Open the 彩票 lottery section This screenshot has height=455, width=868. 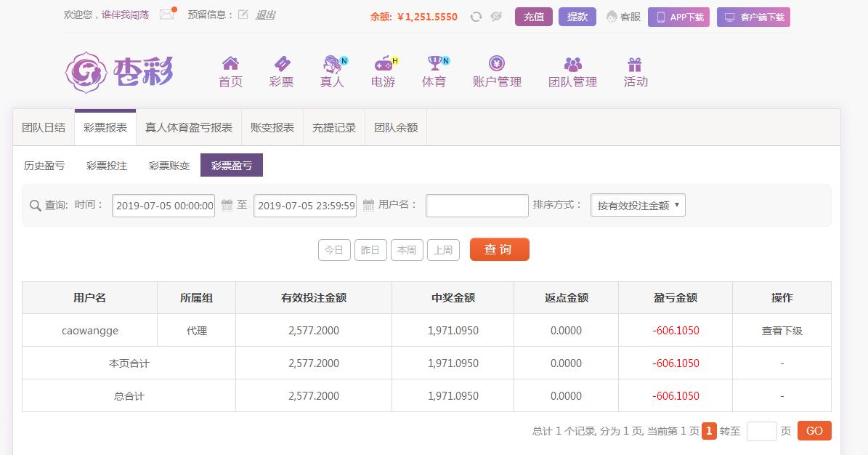(281, 72)
